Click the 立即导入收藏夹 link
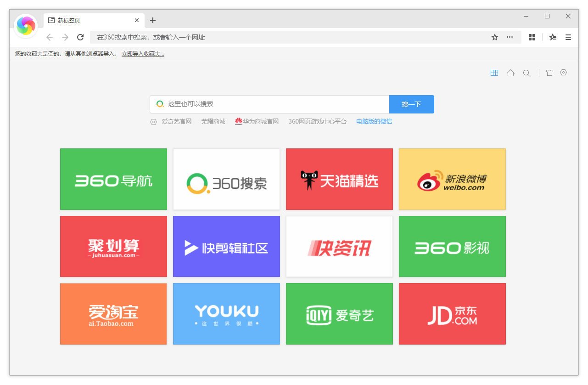 [143, 53]
